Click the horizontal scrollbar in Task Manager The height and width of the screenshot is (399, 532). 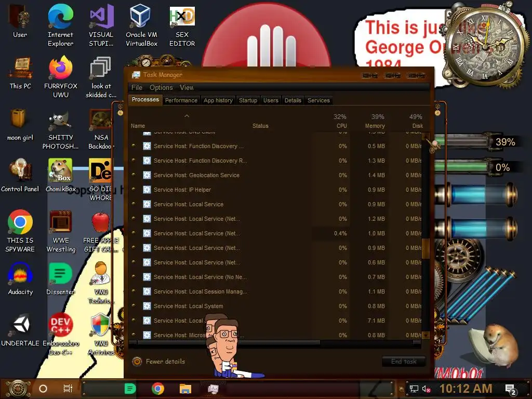tap(229, 343)
